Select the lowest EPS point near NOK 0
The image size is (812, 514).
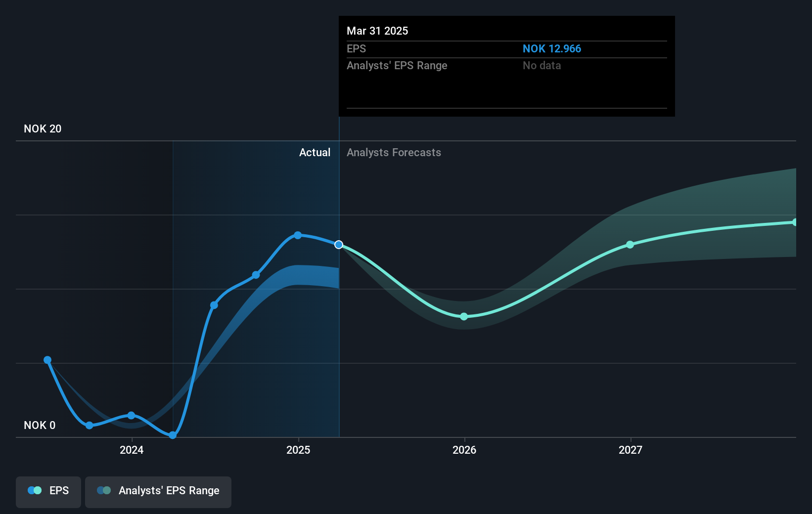[x=173, y=435]
